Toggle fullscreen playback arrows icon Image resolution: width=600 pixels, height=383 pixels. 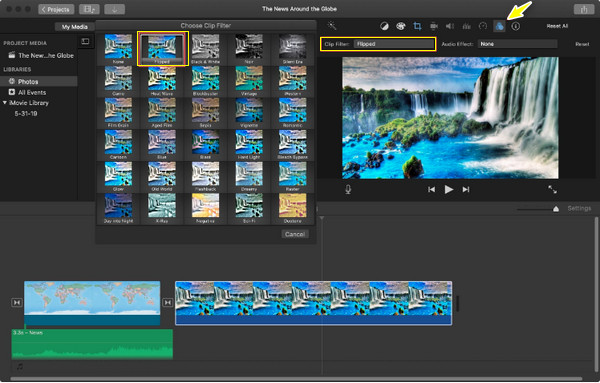[552, 189]
